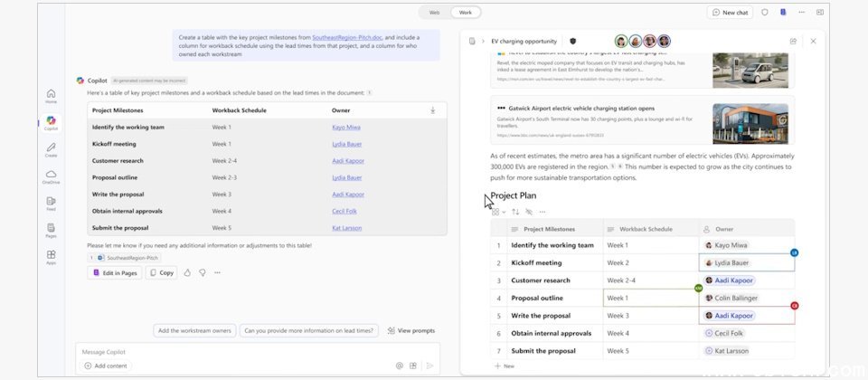Open Create in the sidebar
Screen dimensions: 868x380
point(51,149)
